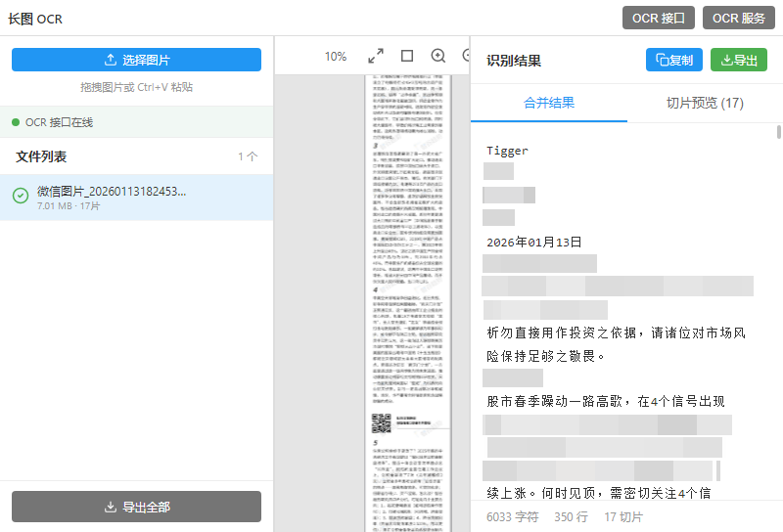Export results using green 导出 button
This screenshot has height=532, width=783.
point(738,60)
